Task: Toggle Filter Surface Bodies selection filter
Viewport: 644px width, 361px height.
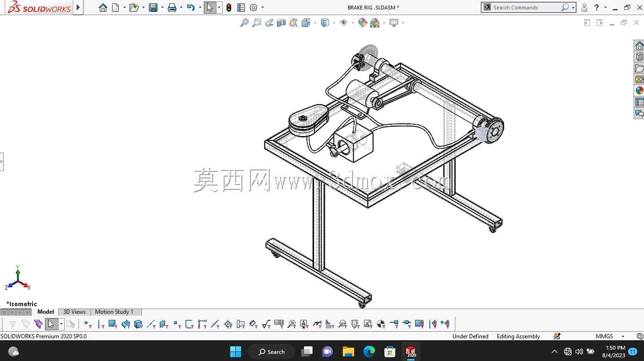Action: [x=126, y=324]
